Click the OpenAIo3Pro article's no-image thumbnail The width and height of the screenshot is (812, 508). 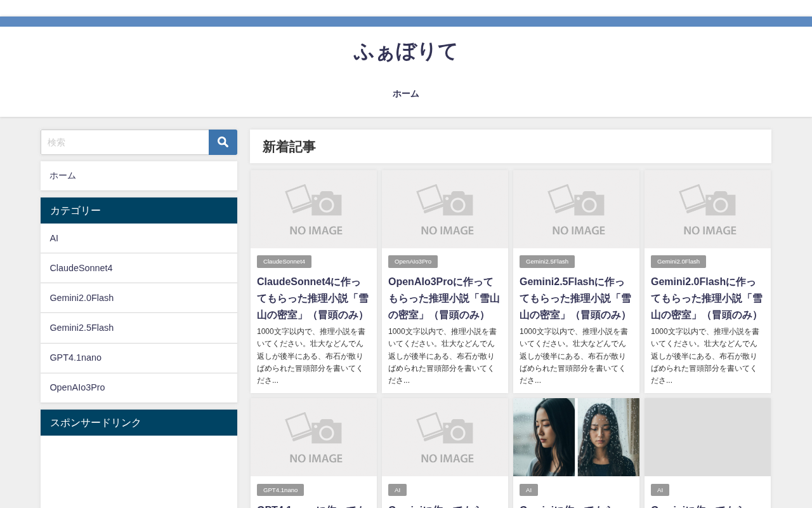pyautogui.click(x=445, y=209)
